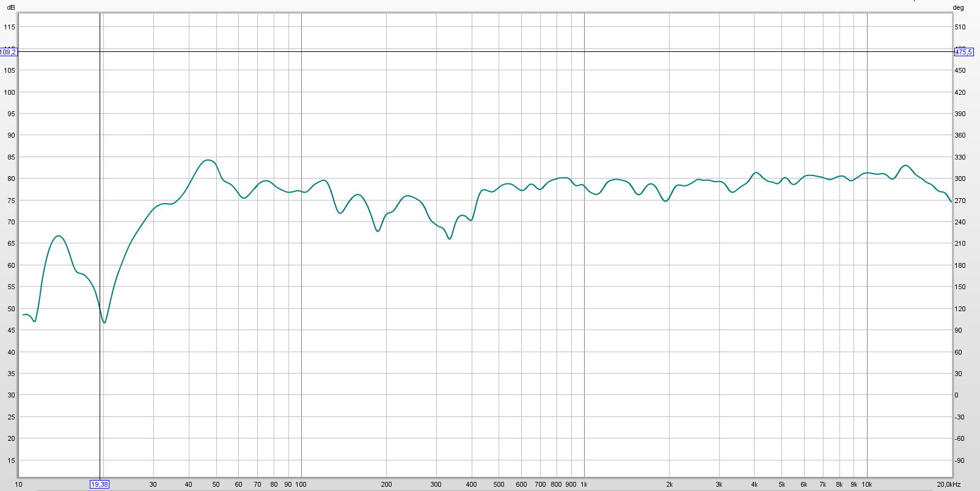Viewport: 980px width, 491px height.
Task: Select the 15 label on the dB axis
Action: (x=11, y=460)
